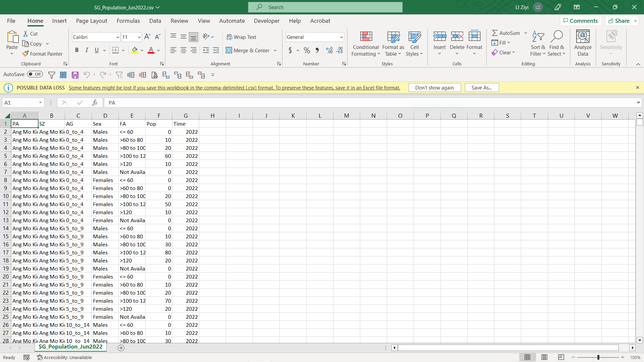644x362 pixels.
Task: Click the Format Painter brush icon
Action: coord(25,54)
